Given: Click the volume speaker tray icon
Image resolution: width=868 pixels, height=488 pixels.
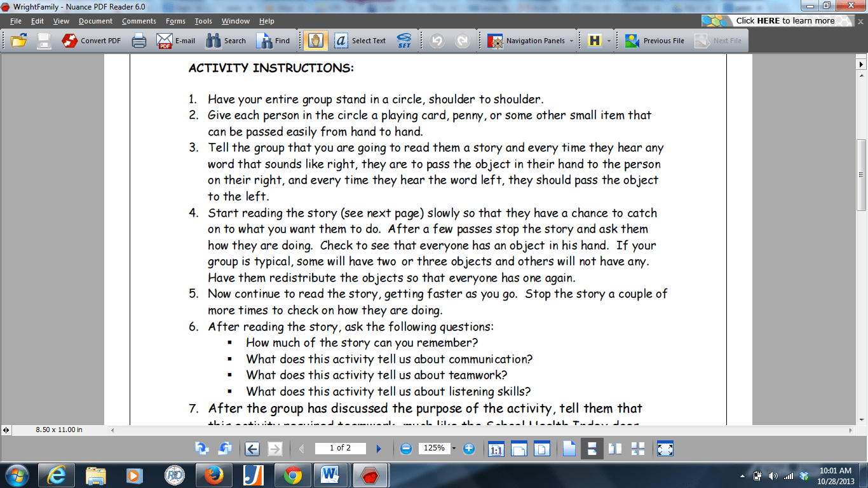Looking at the screenshot, I should point(773,476).
